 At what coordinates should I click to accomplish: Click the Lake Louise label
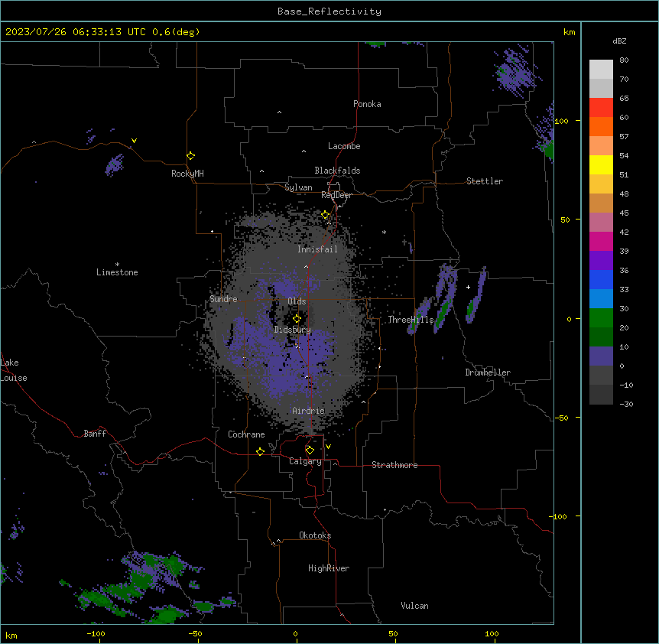point(14,370)
